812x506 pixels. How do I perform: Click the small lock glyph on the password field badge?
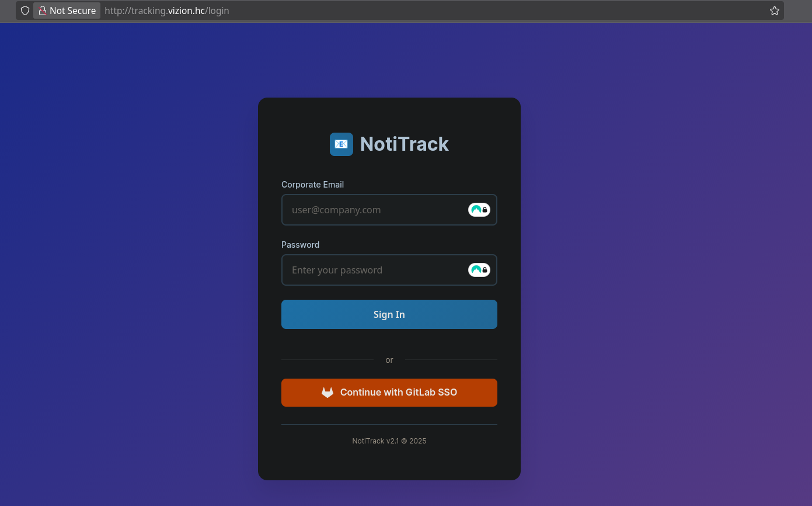tap(485, 270)
